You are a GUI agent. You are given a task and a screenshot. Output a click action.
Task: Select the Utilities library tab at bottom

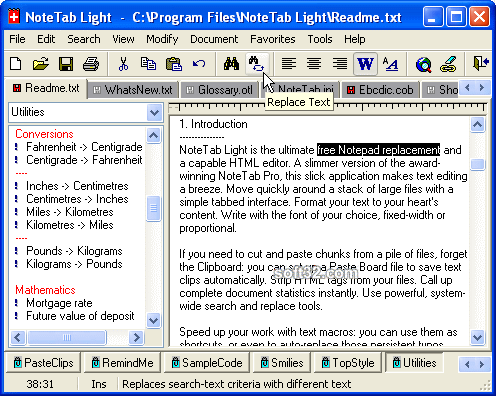coord(414,362)
